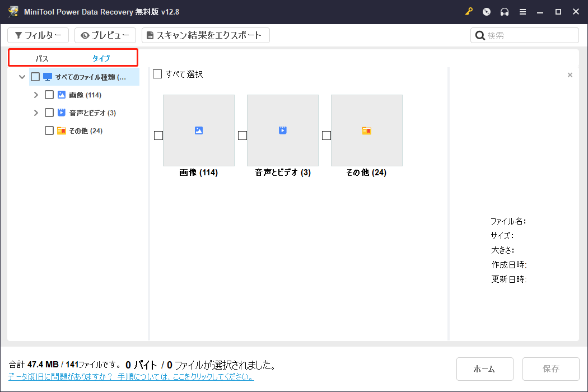Screen dimensions: 588x392
Task: Click the key/license registration icon
Action: point(469,11)
